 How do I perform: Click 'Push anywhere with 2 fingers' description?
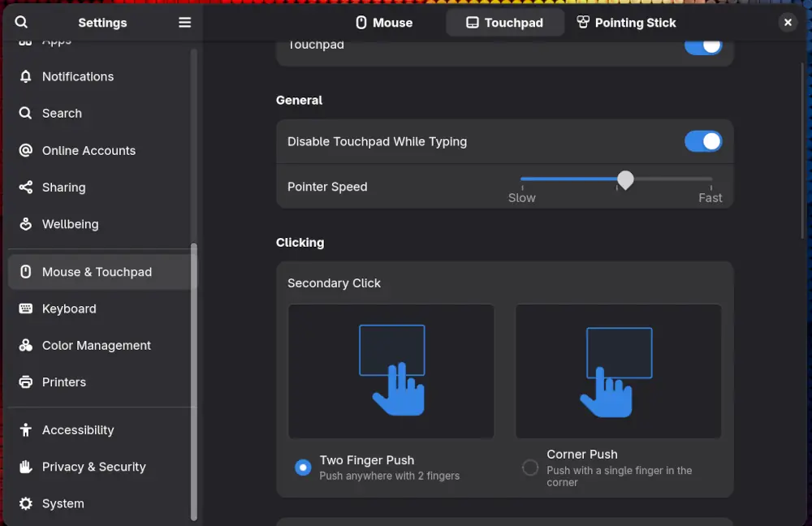coord(390,476)
